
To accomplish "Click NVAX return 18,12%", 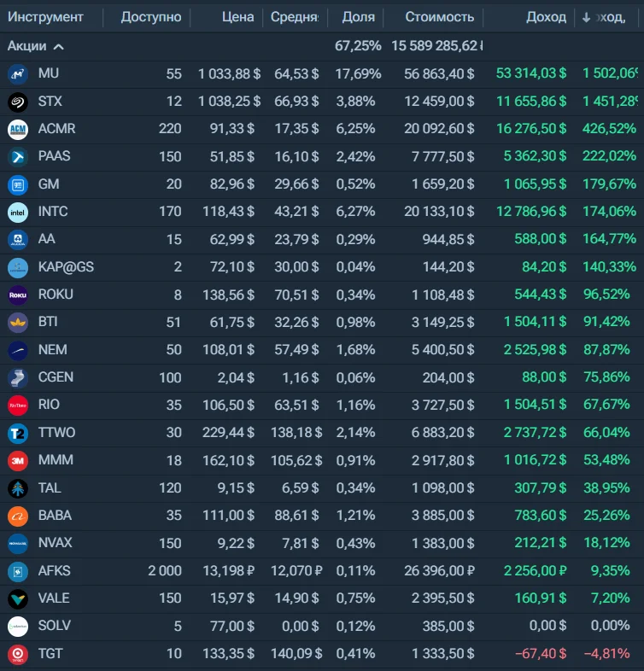I will click(x=606, y=543).
